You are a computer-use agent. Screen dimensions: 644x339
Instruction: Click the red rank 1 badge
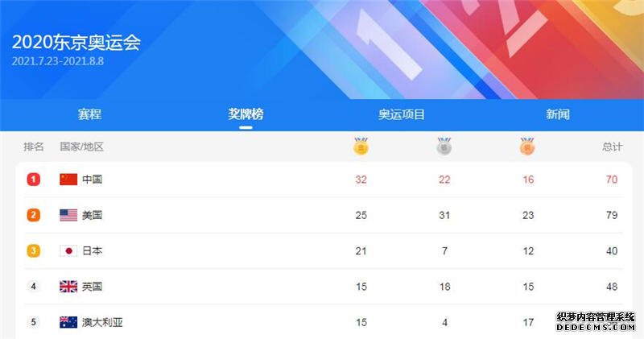pos(34,179)
